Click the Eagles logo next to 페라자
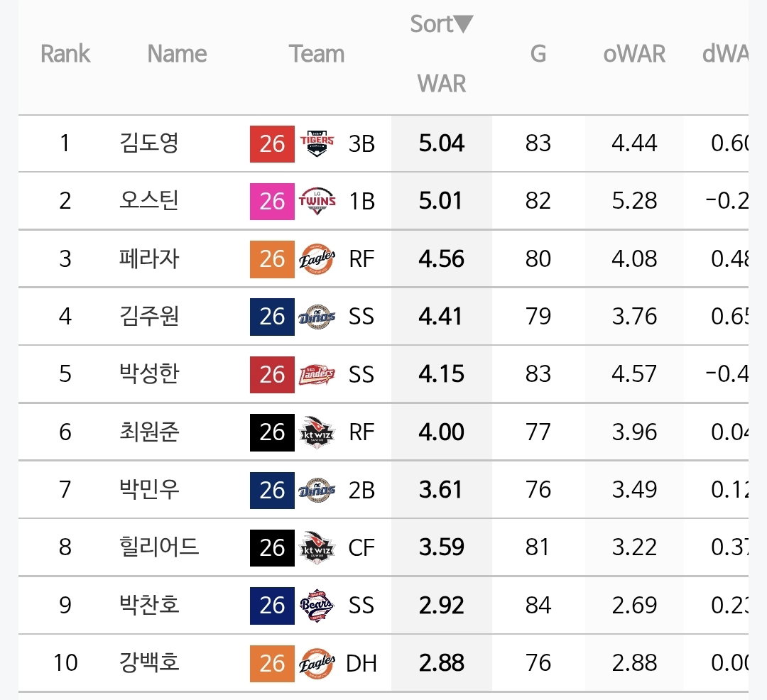 pyautogui.click(x=317, y=259)
